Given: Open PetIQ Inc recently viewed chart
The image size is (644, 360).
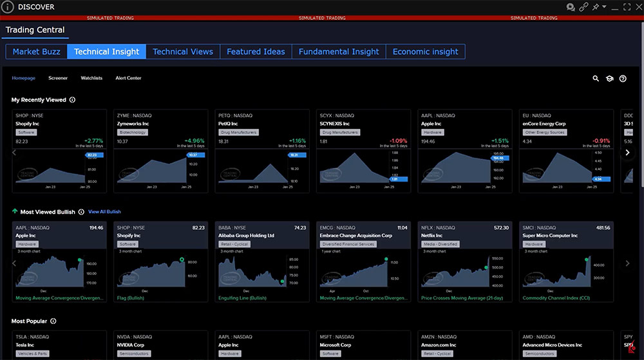Looking at the screenshot, I should tap(262, 171).
